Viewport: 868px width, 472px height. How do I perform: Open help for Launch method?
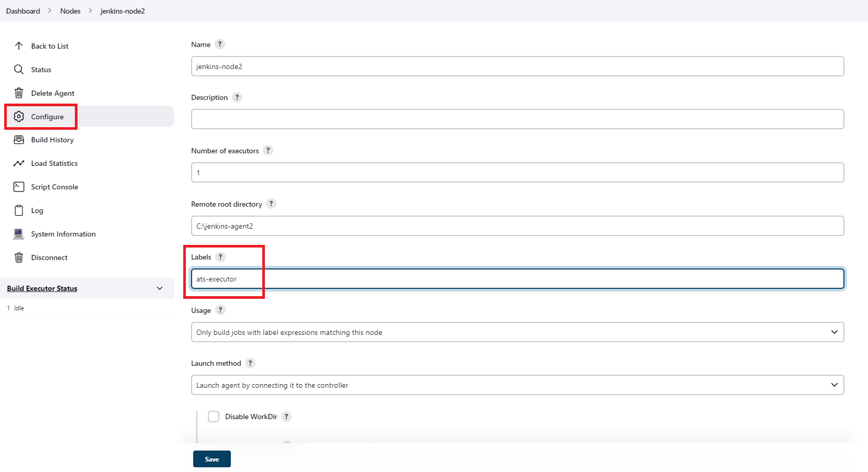250,363
